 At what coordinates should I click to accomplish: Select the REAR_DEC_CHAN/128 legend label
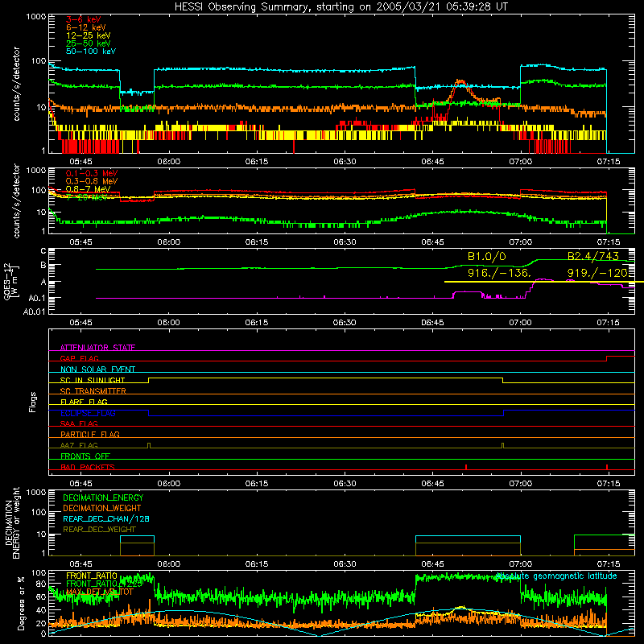coord(106,518)
